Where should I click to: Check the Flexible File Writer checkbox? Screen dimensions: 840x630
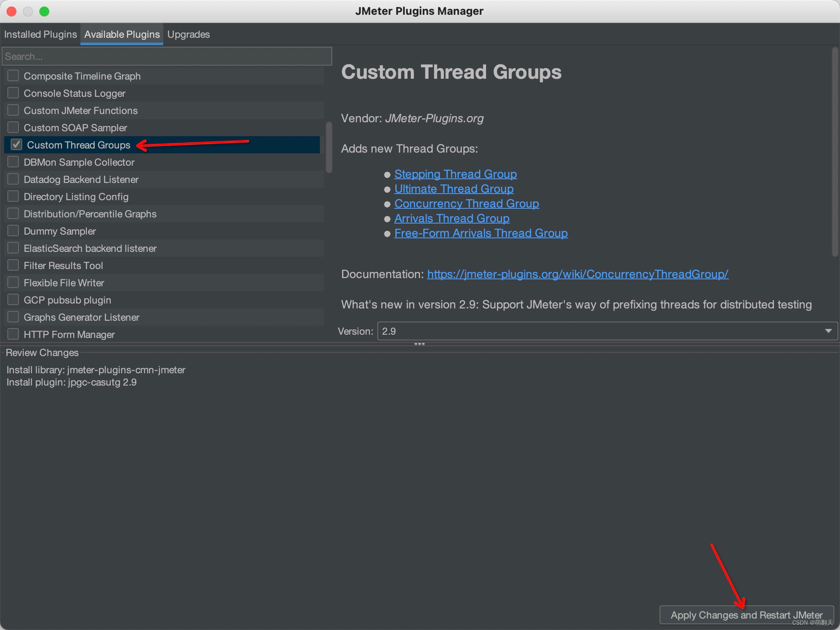(13, 282)
